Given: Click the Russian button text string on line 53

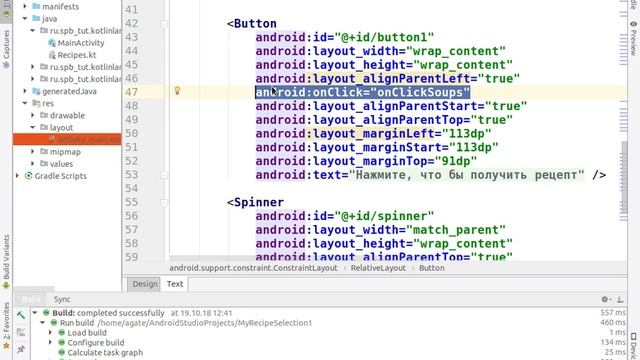Looking at the screenshot, I should [467, 175].
